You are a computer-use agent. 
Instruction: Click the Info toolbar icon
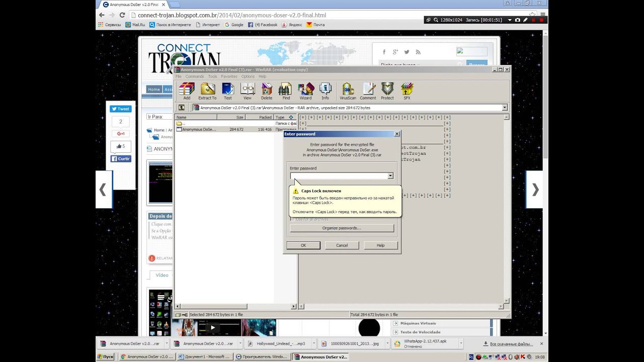click(x=325, y=91)
